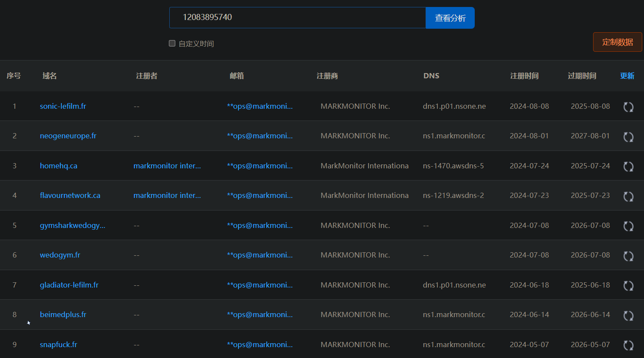
Task: Refresh the wedogym.fr row
Action: point(628,256)
